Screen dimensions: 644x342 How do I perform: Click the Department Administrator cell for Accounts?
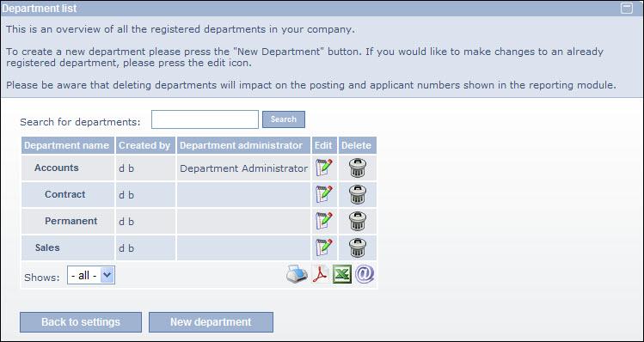click(x=244, y=168)
